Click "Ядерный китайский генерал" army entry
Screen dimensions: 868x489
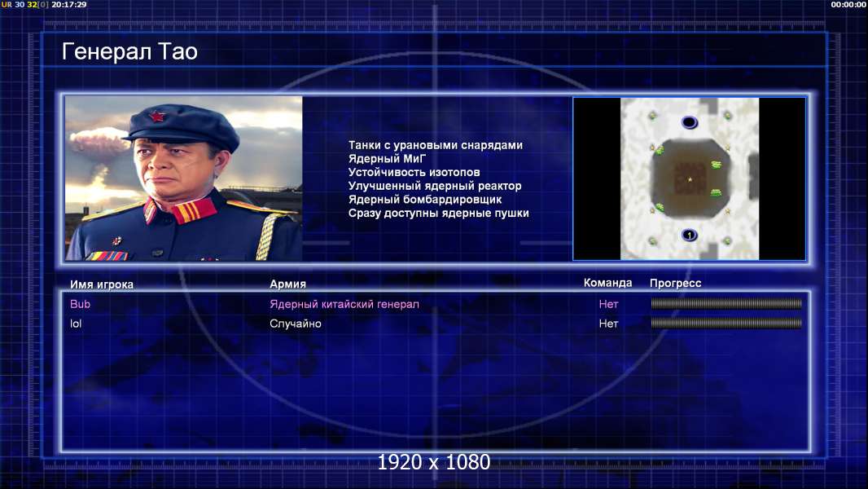344,304
